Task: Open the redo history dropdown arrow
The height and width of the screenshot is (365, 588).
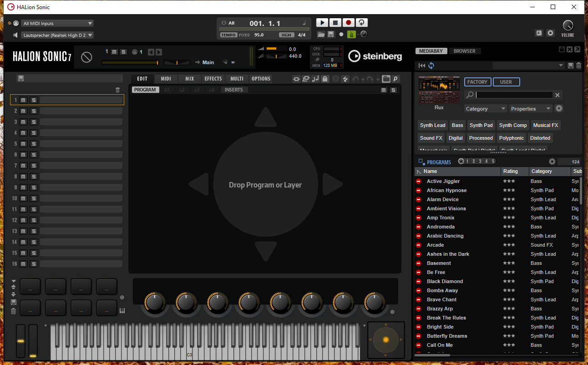Action: 378,80
